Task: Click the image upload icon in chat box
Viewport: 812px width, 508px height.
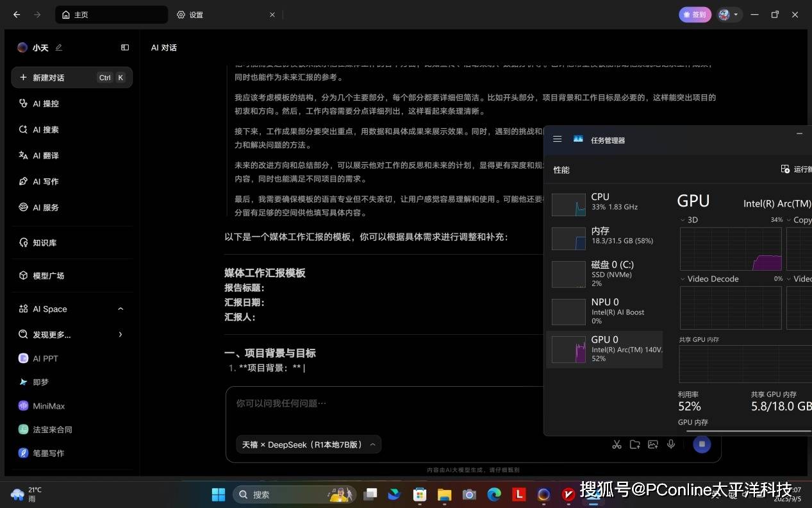Action: (652, 444)
